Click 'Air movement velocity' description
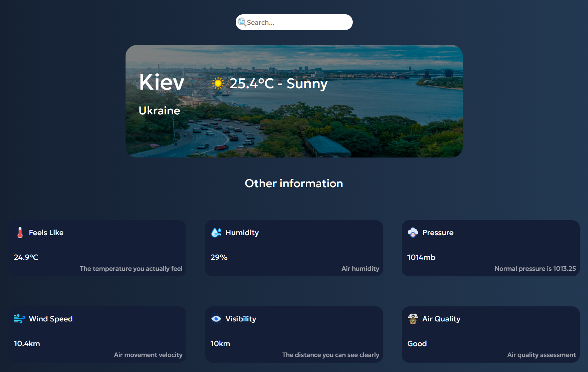 coord(148,355)
